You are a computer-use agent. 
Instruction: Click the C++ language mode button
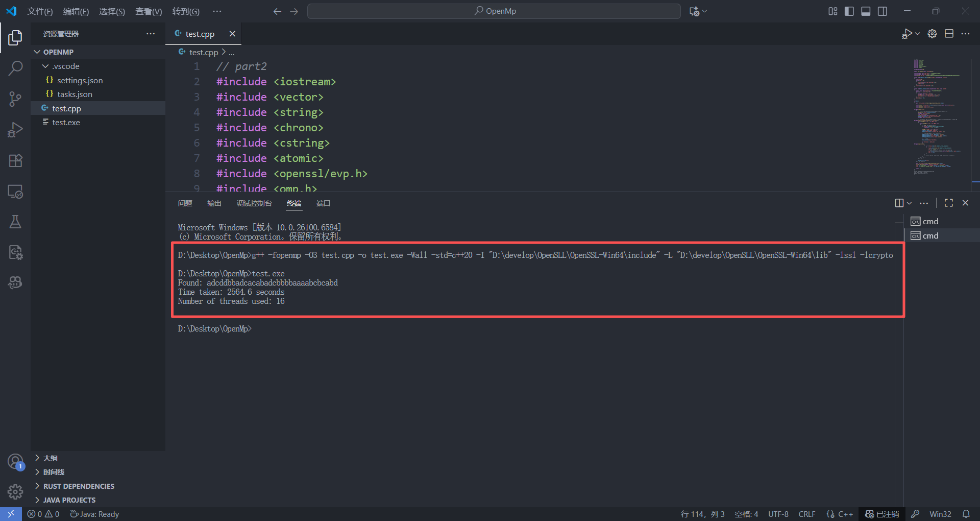(845, 514)
